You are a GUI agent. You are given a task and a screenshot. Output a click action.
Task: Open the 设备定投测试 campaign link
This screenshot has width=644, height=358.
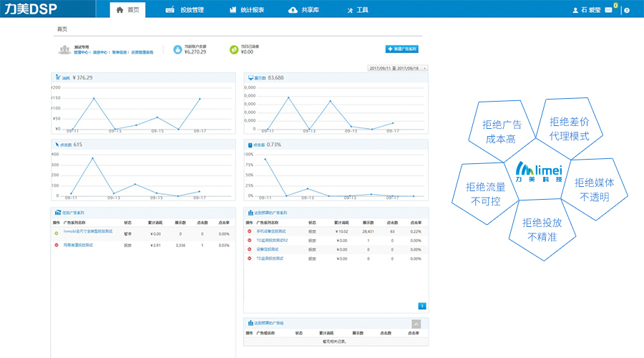pyautogui.click(x=268, y=249)
